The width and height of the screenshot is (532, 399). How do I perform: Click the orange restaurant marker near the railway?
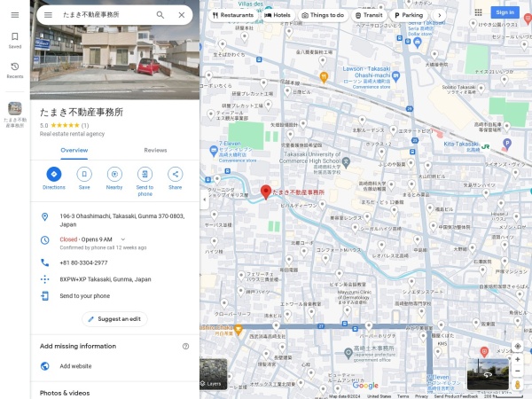(324, 77)
